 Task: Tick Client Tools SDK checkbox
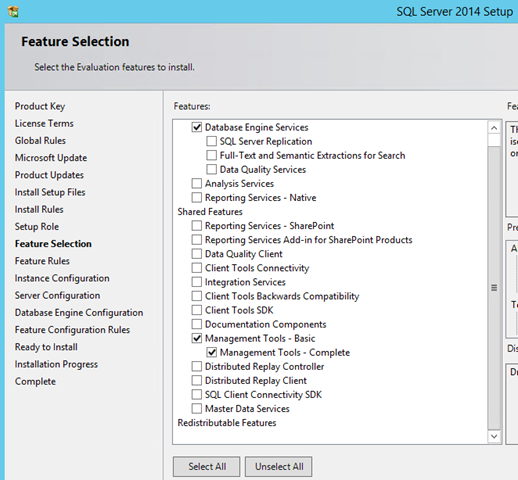tap(197, 310)
